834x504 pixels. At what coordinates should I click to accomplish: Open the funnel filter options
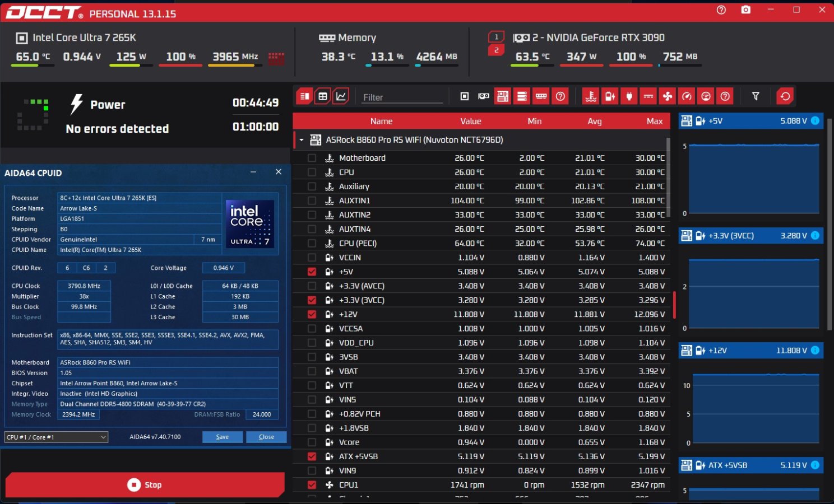[756, 96]
